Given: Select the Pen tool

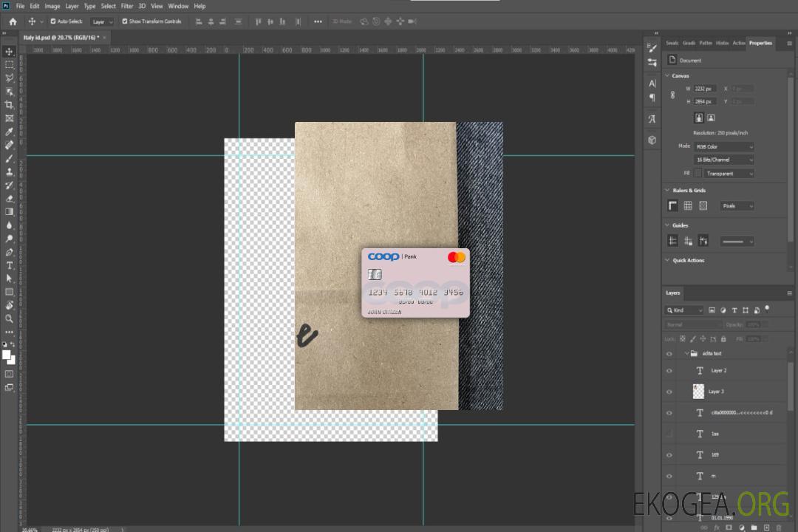Looking at the screenshot, I should click(9, 252).
